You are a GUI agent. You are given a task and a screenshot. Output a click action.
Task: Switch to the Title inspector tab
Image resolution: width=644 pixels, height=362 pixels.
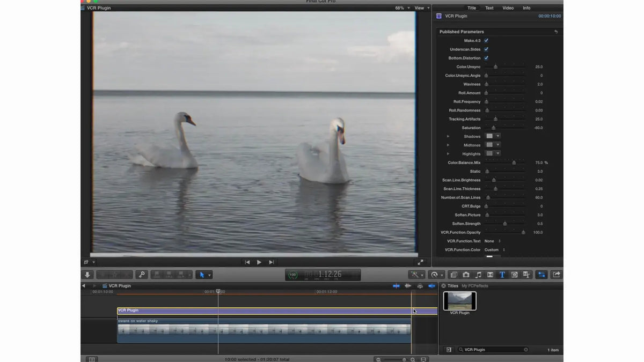coord(472,8)
